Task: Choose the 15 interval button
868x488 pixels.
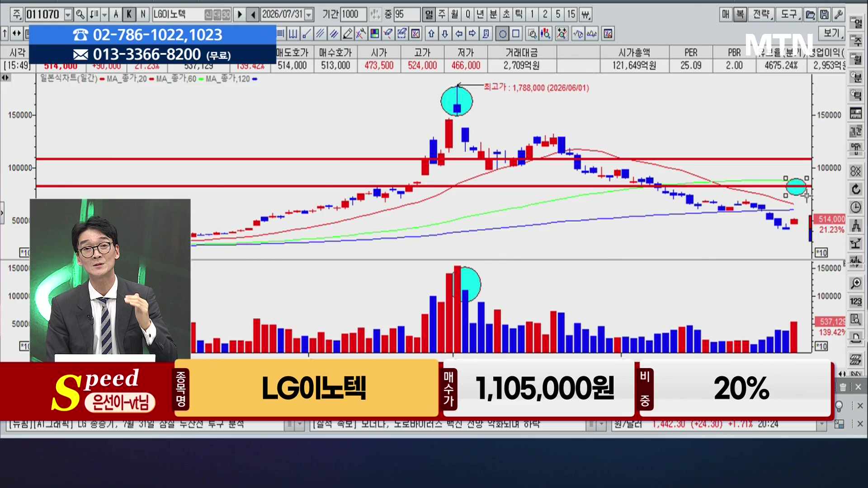Action: click(x=571, y=14)
